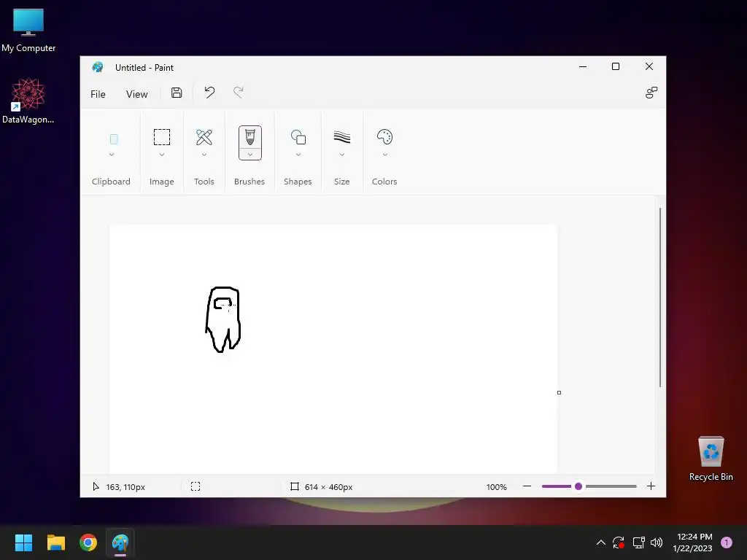Click the zoom in plus button
The image size is (747, 560).
click(651, 486)
